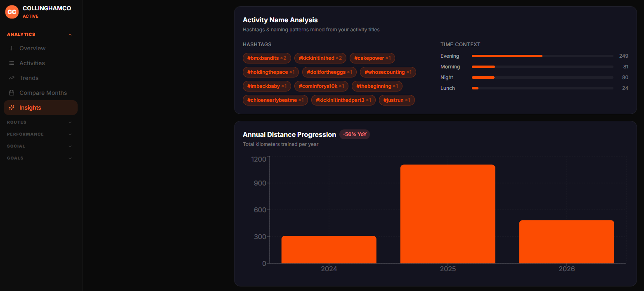This screenshot has height=291, width=644.
Task: Click the Night time context bar
Action: (542, 77)
